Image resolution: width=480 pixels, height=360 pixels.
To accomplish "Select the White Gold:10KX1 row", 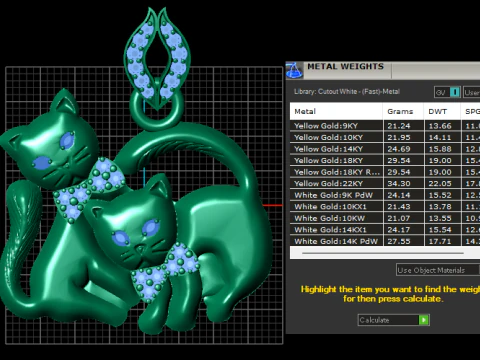I will pyautogui.click(x=385, y=207).
